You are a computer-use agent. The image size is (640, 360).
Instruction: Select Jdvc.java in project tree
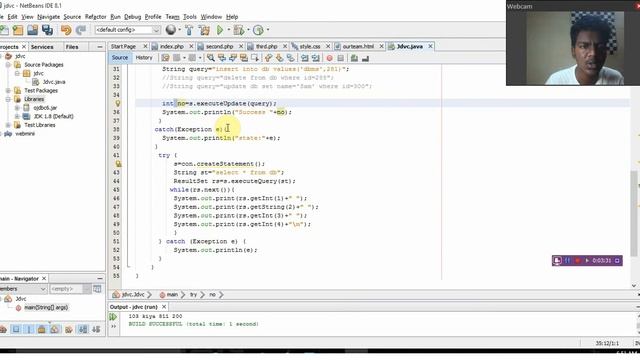click(54, 82)
